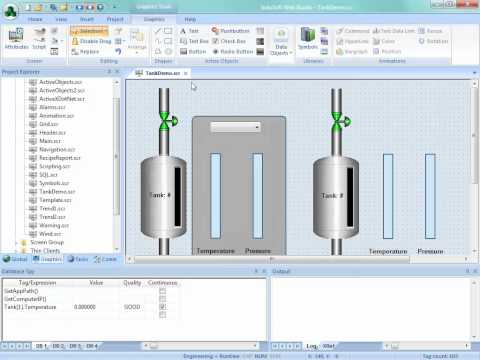Image resolution: width=480 pixels, height=360 pixels.
Task: Switch to the Help ribbon tab
Action: (x=190, y=19)
